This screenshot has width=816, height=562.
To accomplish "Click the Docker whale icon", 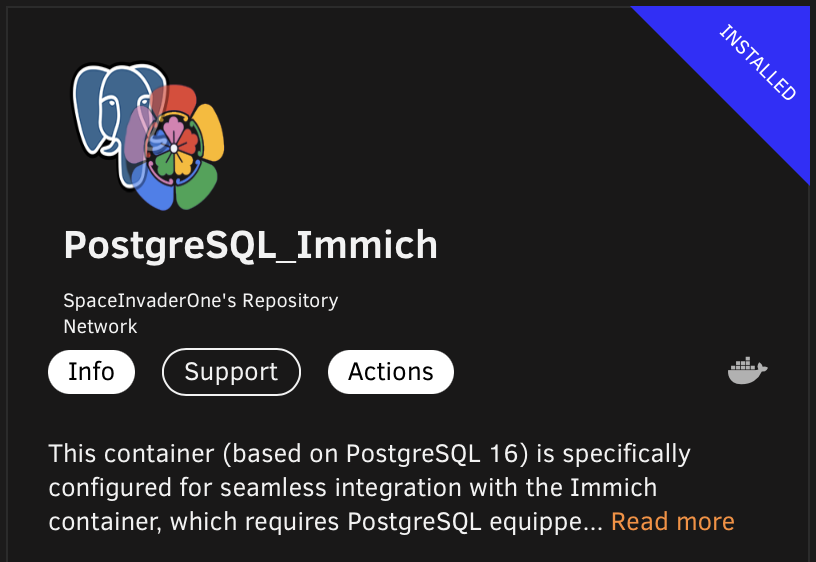I will (747, 371).
